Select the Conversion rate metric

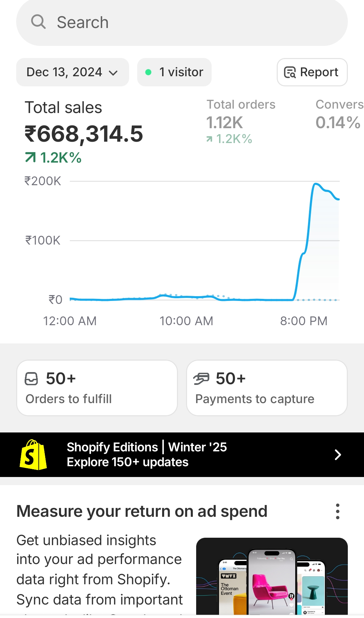pyautogui.click(x=339, y=115)
